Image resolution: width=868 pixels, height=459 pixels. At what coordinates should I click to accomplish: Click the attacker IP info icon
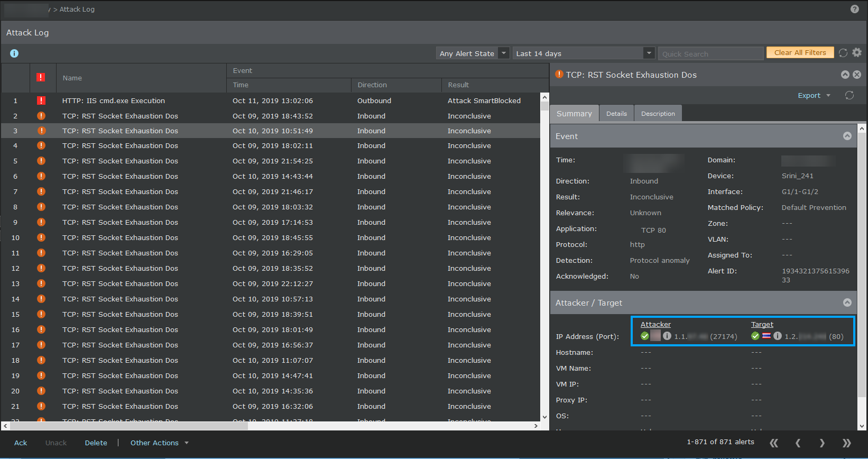tap(667, 336)
